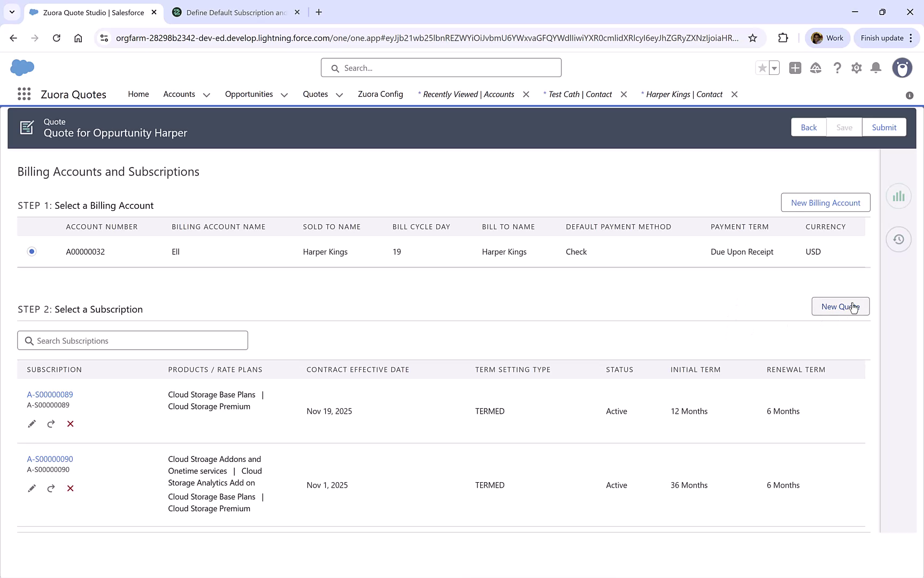Open the quote metrics chart icon
Viewport: 924px width, 578px height.
898,196
